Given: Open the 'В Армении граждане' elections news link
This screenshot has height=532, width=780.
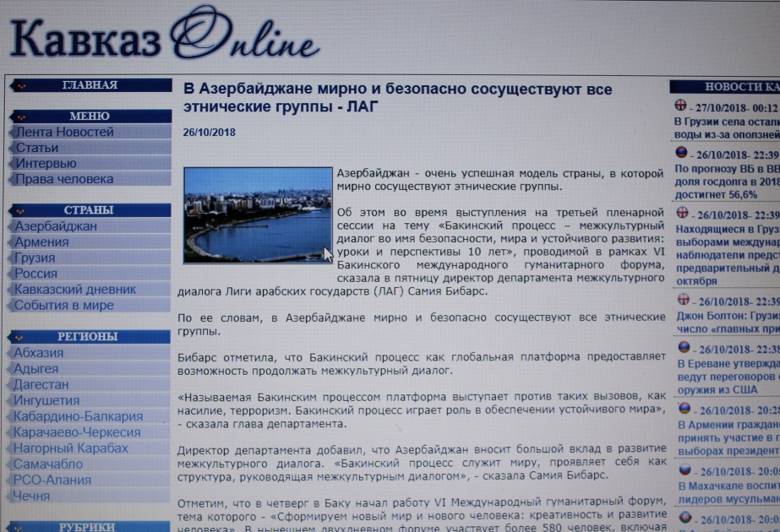Looking at the screenshot, I should pyautogui.click(x=729, y=437).
